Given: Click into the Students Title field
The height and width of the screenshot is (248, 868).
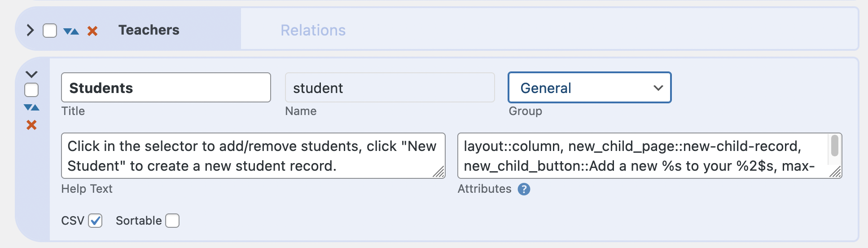Looking at the screenshot, I should [166, 88].
